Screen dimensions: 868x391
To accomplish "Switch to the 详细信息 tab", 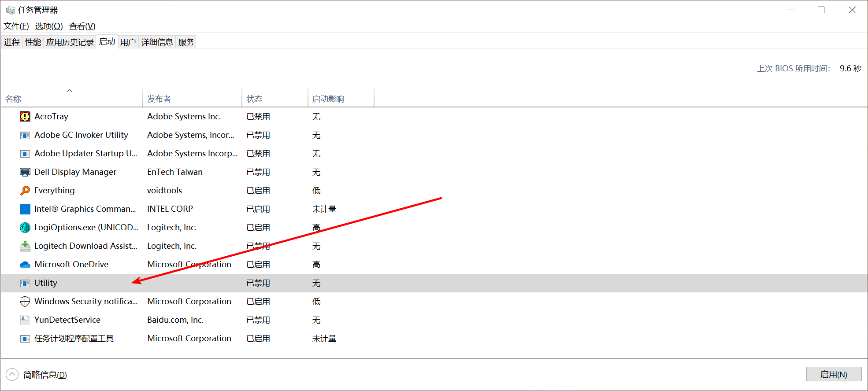I will [157, 42].
